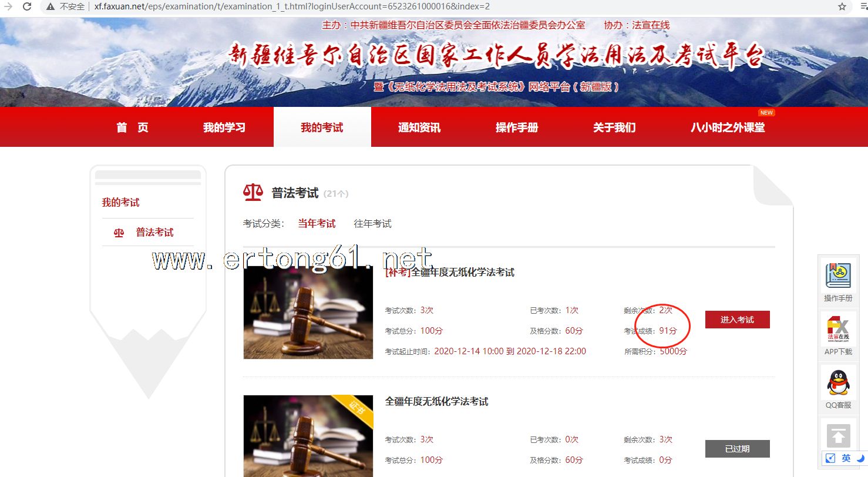
Task: Click the back-to-top arrow icon
Action: [x=838, y=436]
